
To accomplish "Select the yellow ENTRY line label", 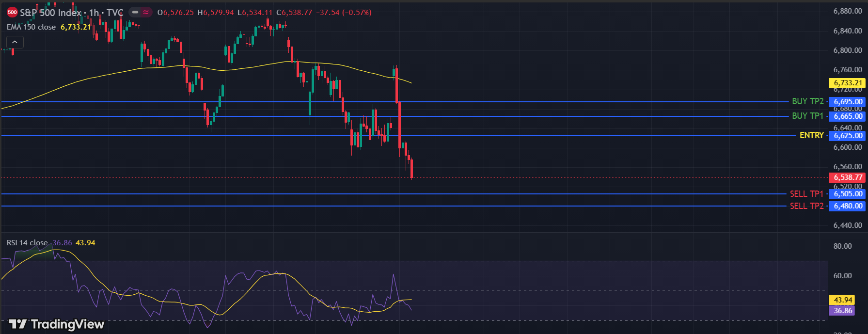I will click(811, 135).
